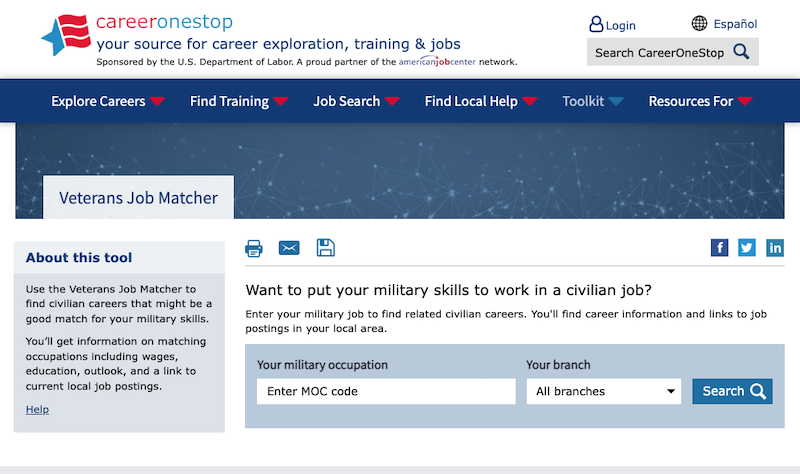Switch language to Español

(735, 23)
